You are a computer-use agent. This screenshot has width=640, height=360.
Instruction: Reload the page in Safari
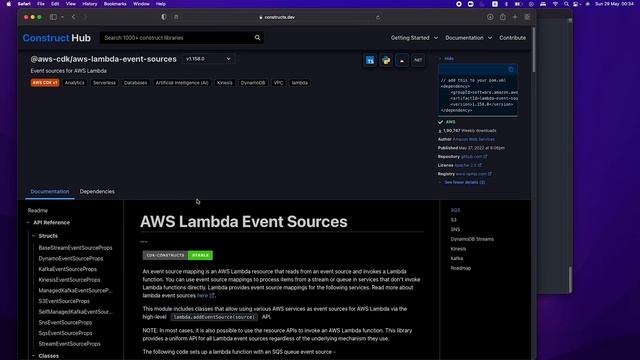click(x=378, y=17)
